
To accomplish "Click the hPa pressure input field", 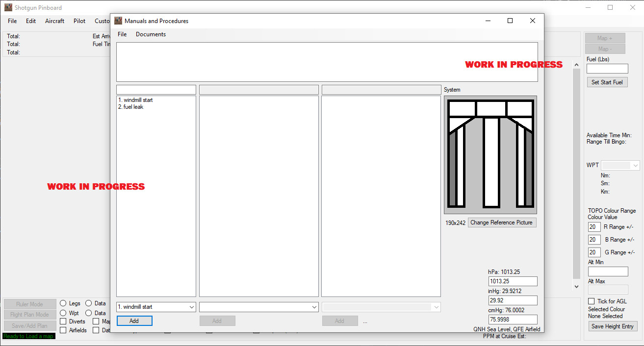I will [x=512, y=281].
